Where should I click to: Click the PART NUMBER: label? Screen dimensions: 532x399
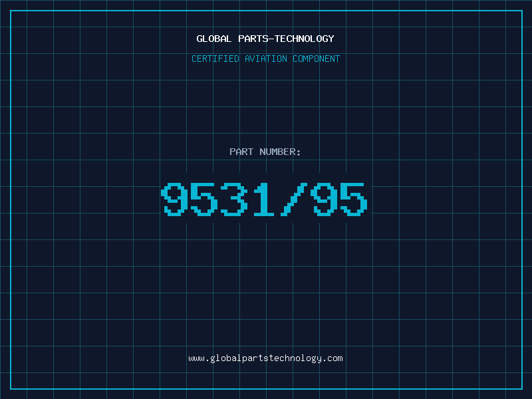(265, 152)
